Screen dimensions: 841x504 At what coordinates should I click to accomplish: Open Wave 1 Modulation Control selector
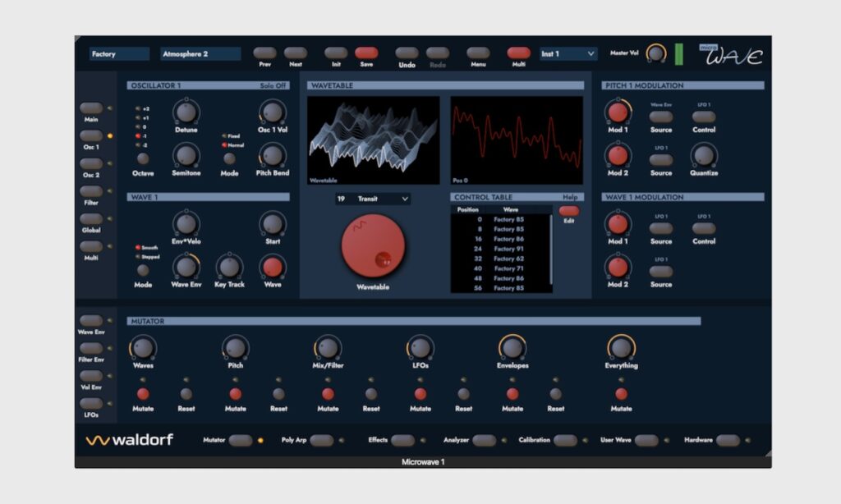point(704,228)
